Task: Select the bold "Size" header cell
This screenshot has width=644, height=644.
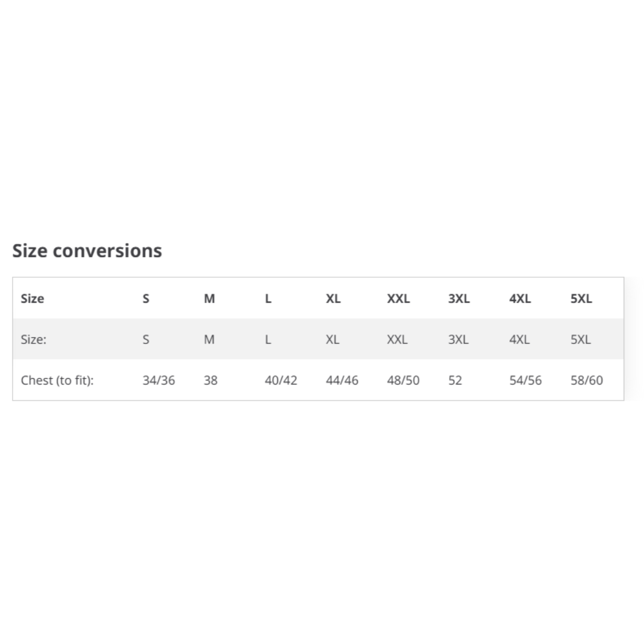Action: 32,299
